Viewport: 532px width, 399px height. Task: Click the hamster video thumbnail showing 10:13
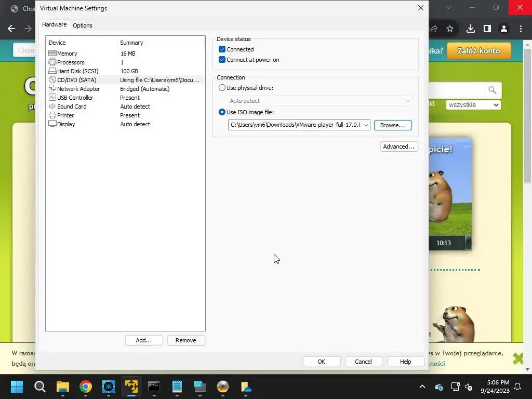coord(450,194)
